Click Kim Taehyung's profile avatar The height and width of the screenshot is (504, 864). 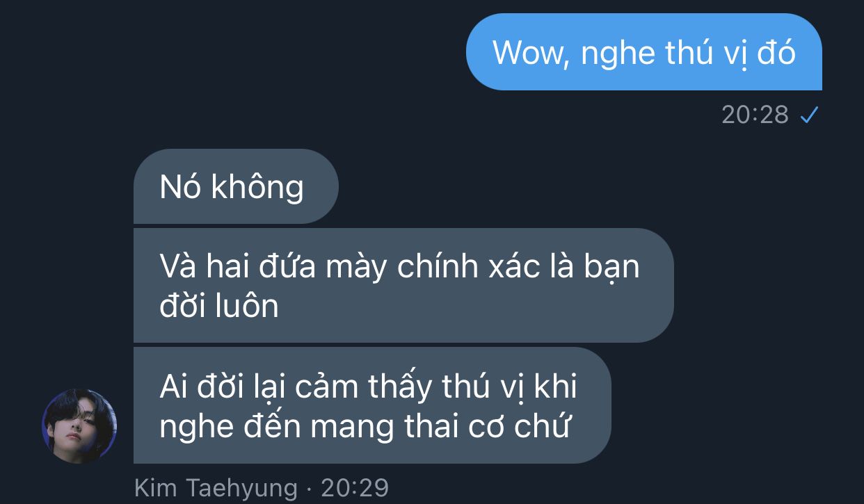click(79, 426)
